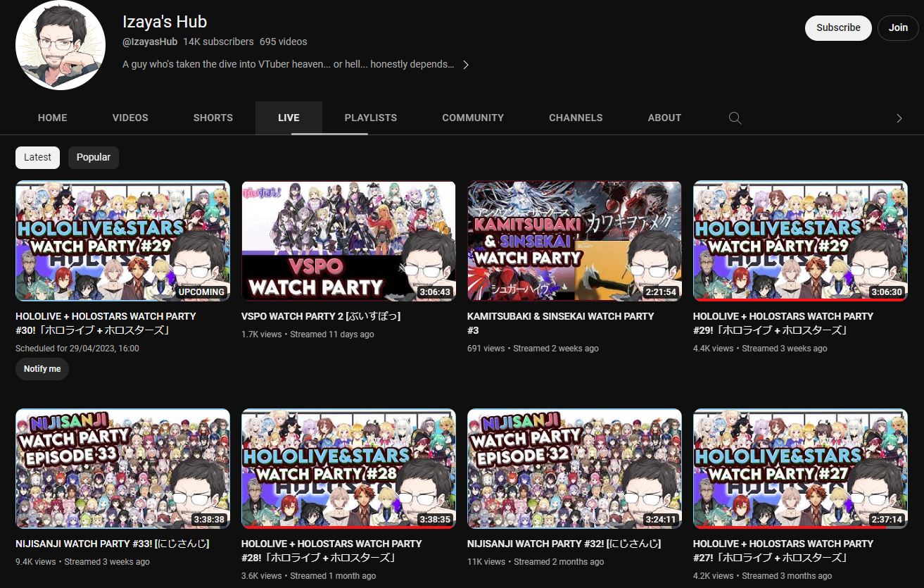
Task: Open the UPCOMING Hololive&Stars stream thumbnail
Action: click(x=122, y=241)
